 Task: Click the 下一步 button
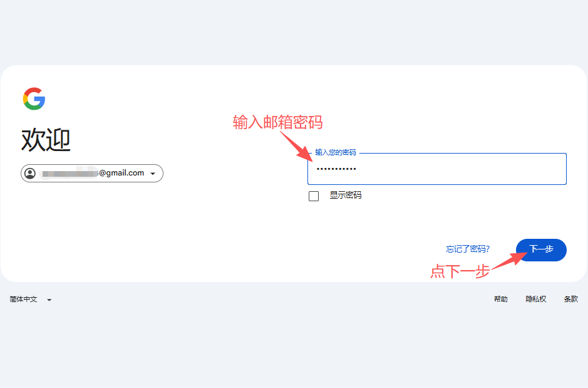pyautogui.click(x=541, y=250)
